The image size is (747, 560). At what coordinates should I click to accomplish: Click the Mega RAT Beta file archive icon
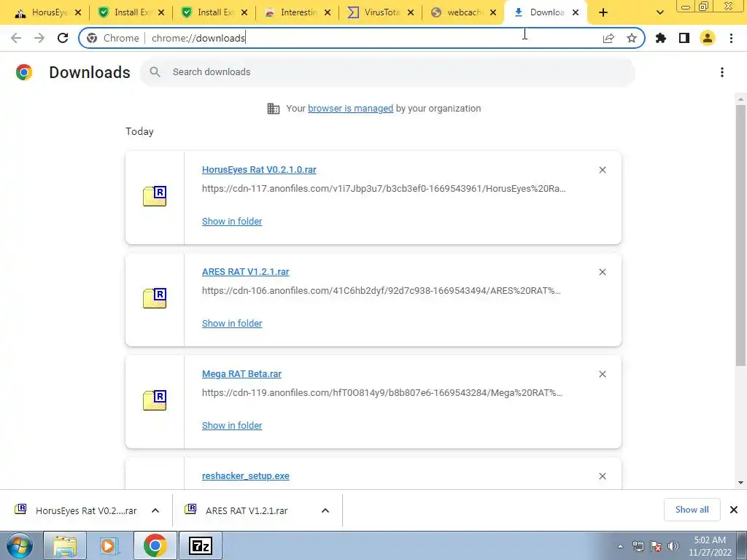(x=155, y=400)
